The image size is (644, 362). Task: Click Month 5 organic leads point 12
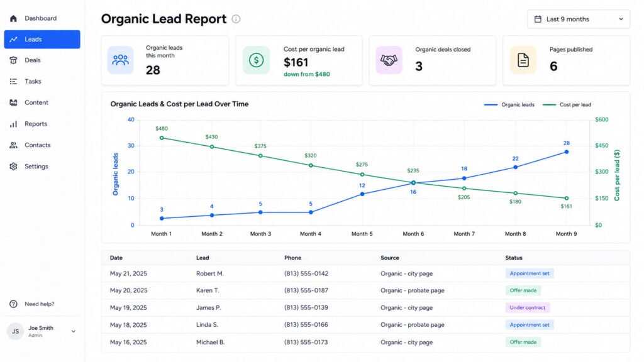[362, 194]
